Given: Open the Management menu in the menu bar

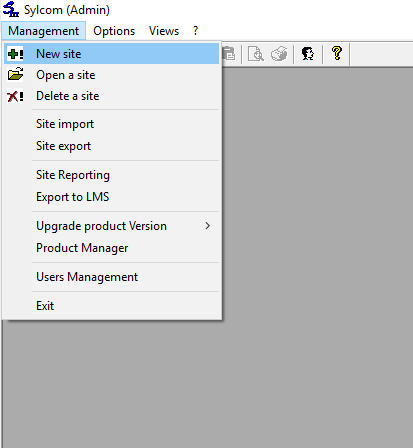Looking at the screenshot, I should [44, 31].
